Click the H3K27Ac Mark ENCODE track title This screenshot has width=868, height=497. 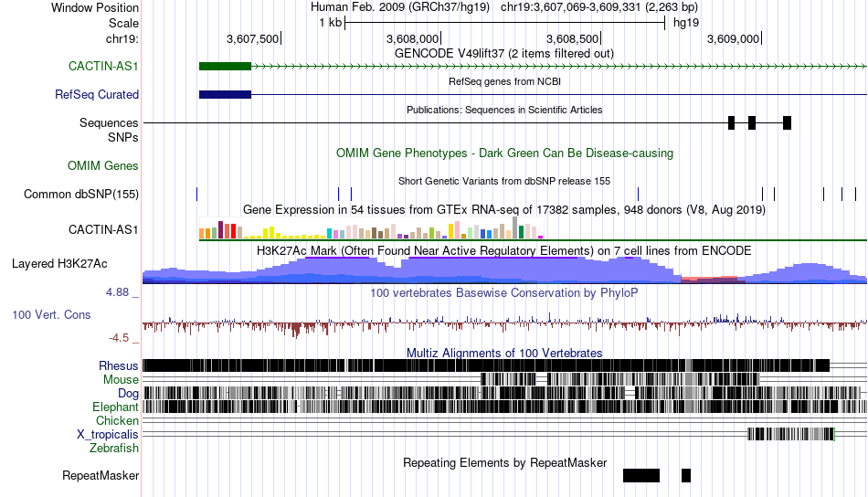(x=504, y=250)
